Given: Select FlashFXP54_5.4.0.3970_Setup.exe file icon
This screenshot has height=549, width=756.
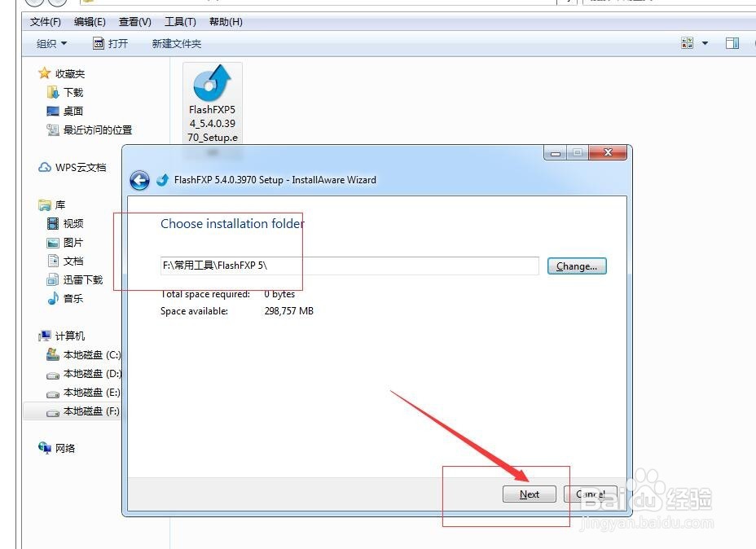Looking at the screenshot, I should [212, 83].
